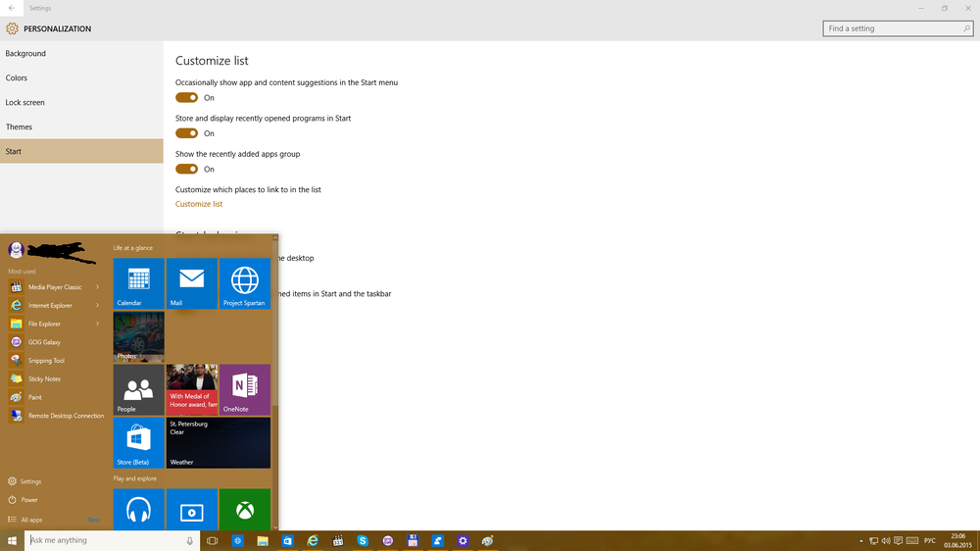Switch to the Colors settings category
Image resolution: width=980 pixels, height=551 pixels.
tap(17, 78)
